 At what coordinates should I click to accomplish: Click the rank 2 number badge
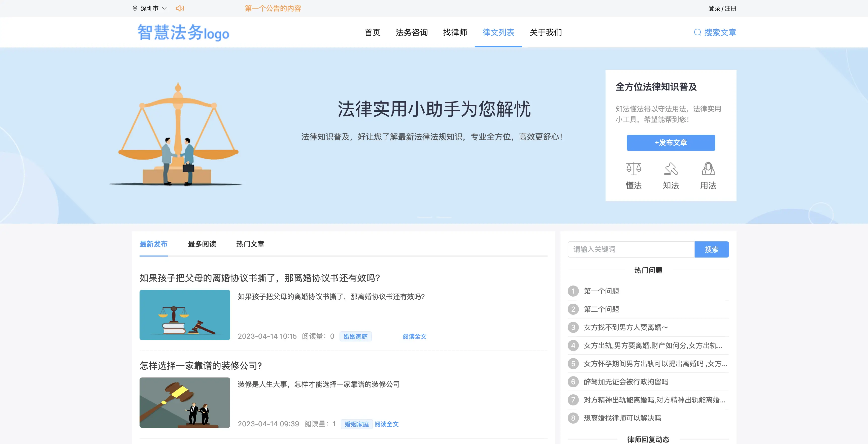pyautogui.click(x=573, y=309)
